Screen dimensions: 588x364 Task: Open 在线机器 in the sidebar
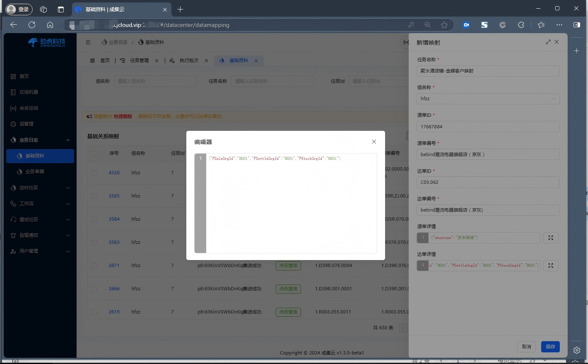[x=29, y=92]
